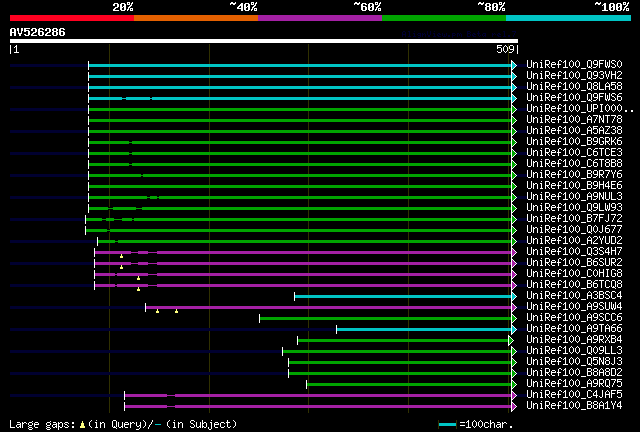Image resolution: width=640 pixels, height=432 pixels.
Task: Click the green alignment bar for A9SCC6
Action: click(385, 318)
